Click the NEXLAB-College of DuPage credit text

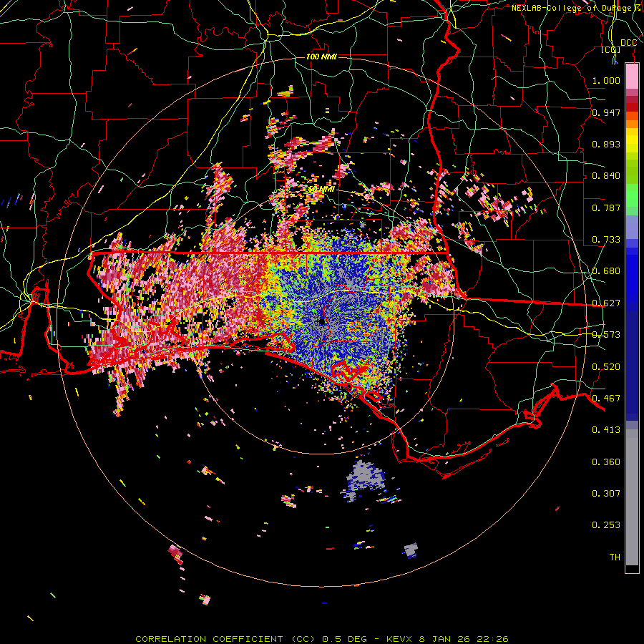click(577, 8)
